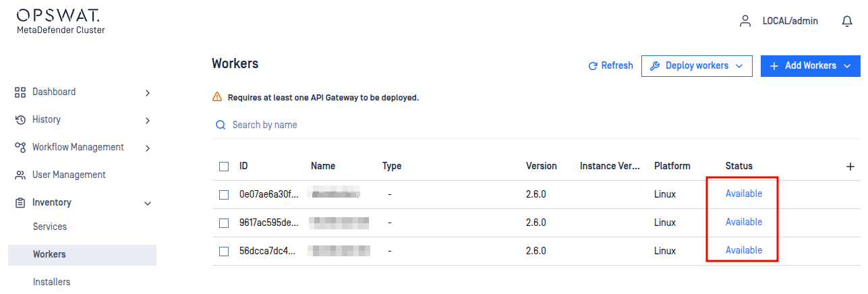Go to the Installers page
Image resolution: width=868 pixels, height=294 pixels.
coord(51,282)
